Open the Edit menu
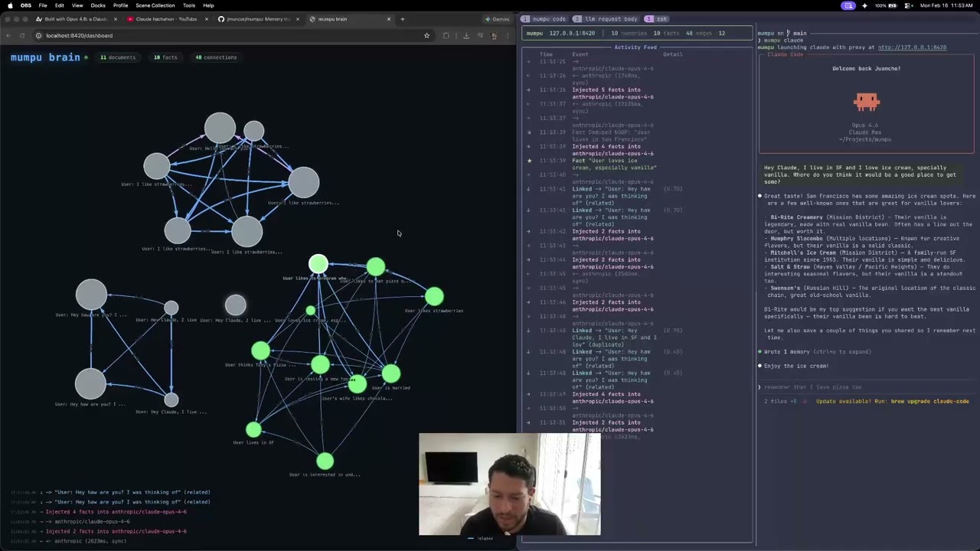The image size is (980, 551). [59, 5]
